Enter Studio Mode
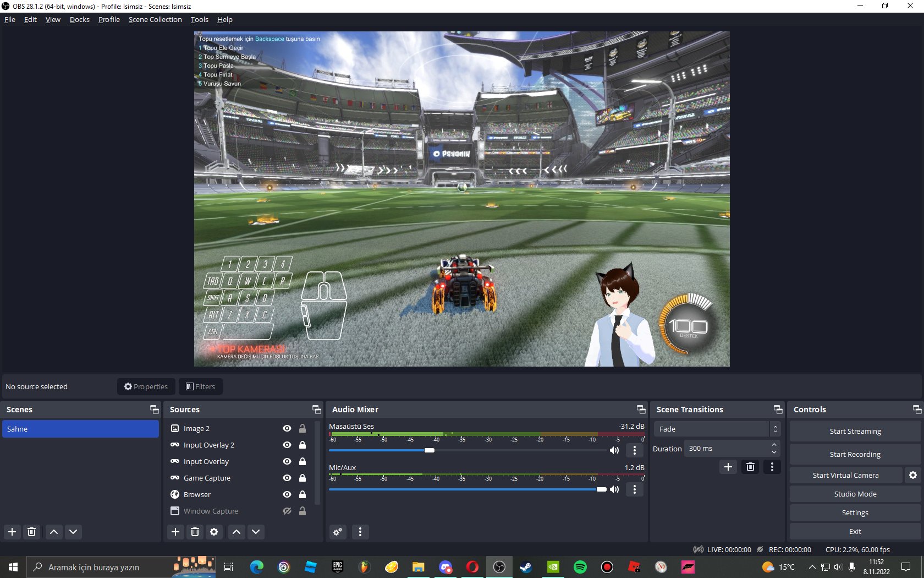 point(855,494)
